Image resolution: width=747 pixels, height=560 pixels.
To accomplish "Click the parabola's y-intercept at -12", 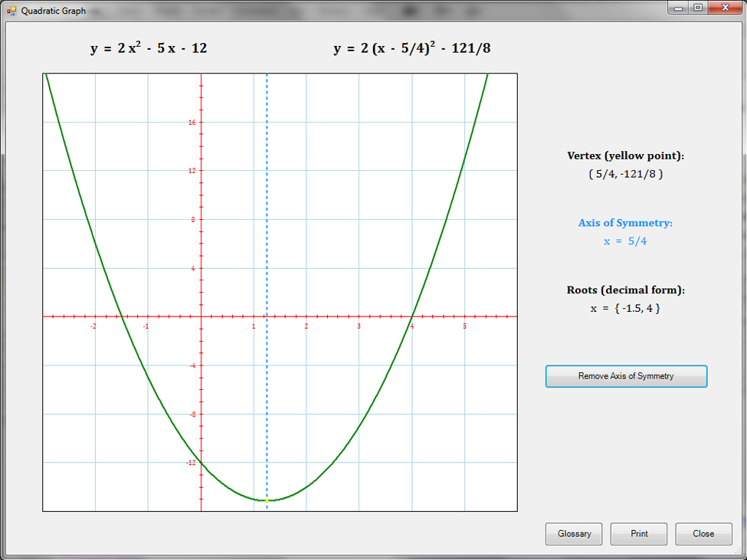I will point(201,462).
